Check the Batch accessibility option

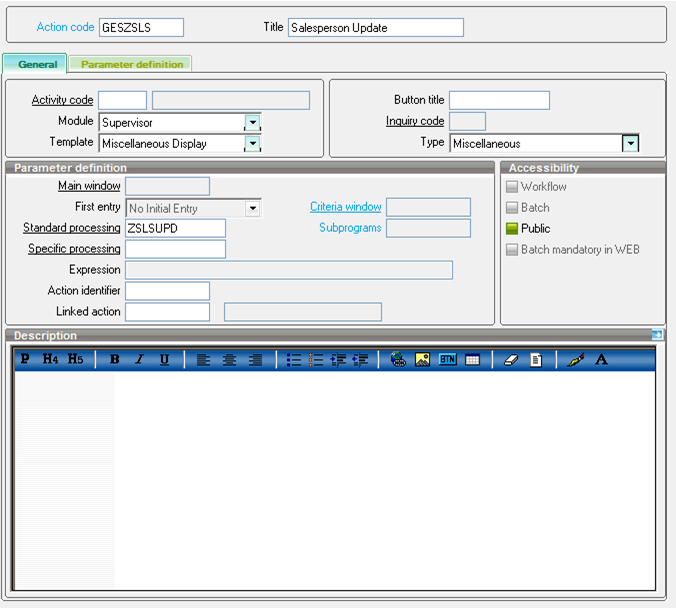pyautogui.click(x=512, y=208)
